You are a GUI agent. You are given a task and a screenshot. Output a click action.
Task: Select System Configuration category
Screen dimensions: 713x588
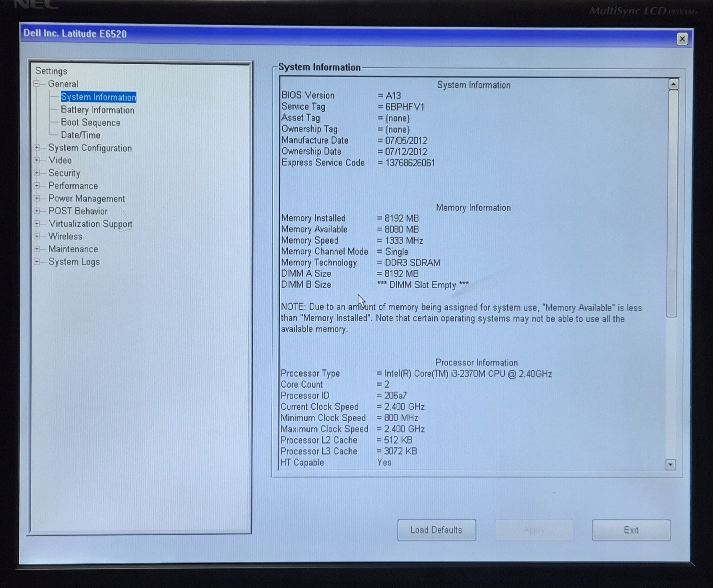[90, 148]
